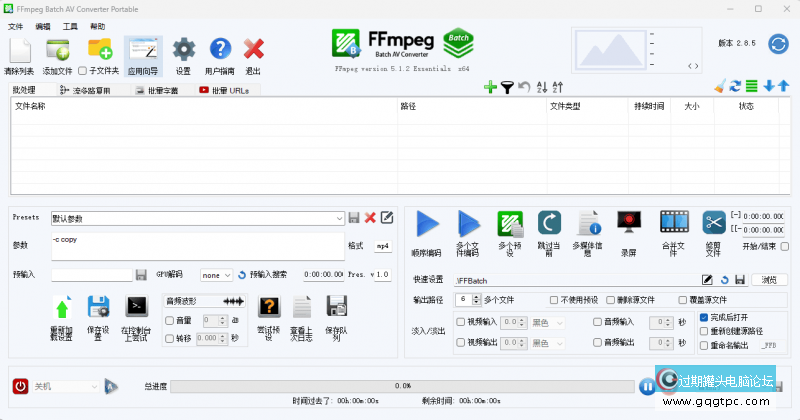The image size is (800, 420).
Task: Open the 工具 menu
Action: 70,25
